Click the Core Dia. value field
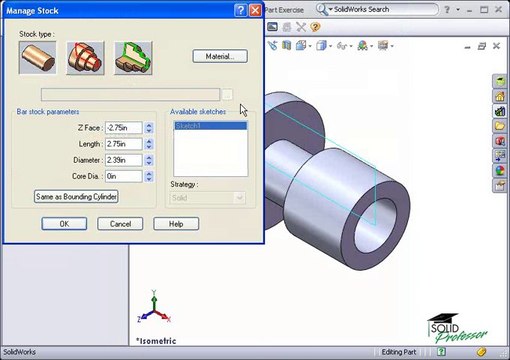Screen dimensions: 510x360 pos(124,176)
